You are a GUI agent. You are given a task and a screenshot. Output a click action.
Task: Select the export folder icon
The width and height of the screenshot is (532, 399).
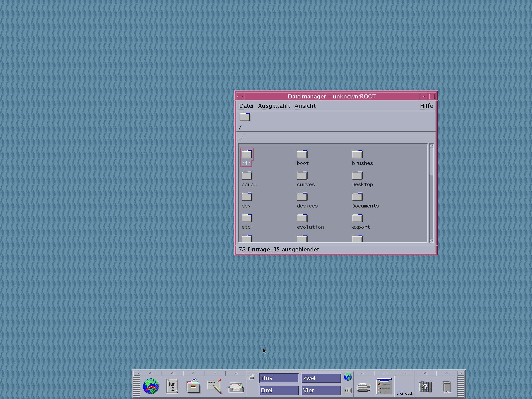pos(357,218)
